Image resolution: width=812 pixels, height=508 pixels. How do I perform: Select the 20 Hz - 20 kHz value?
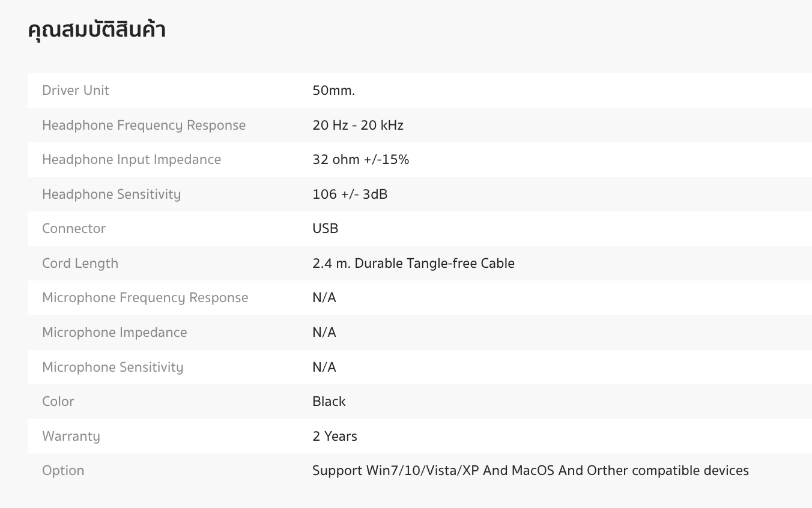[357, 125]
